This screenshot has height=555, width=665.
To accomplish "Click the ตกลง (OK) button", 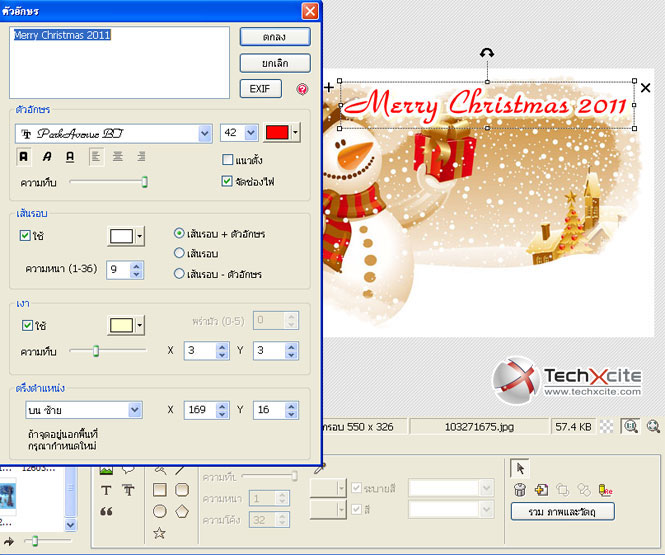I will [275, 37].
